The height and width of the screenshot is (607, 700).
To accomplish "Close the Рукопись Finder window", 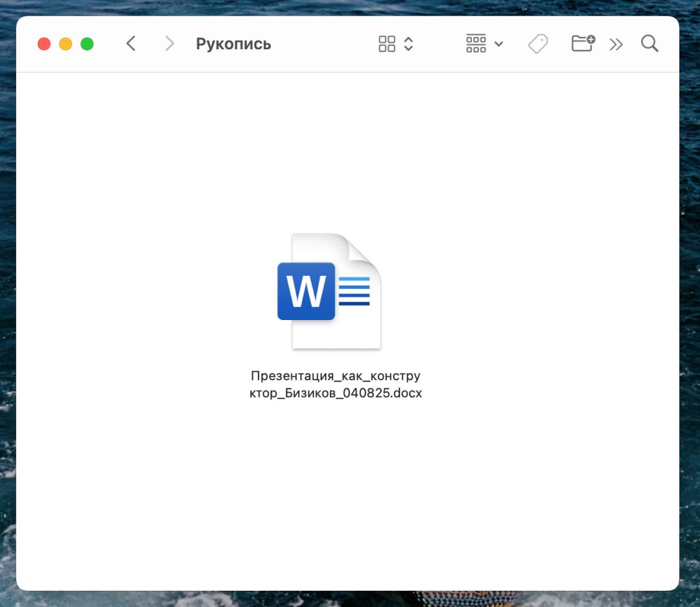I will point(44,44).
